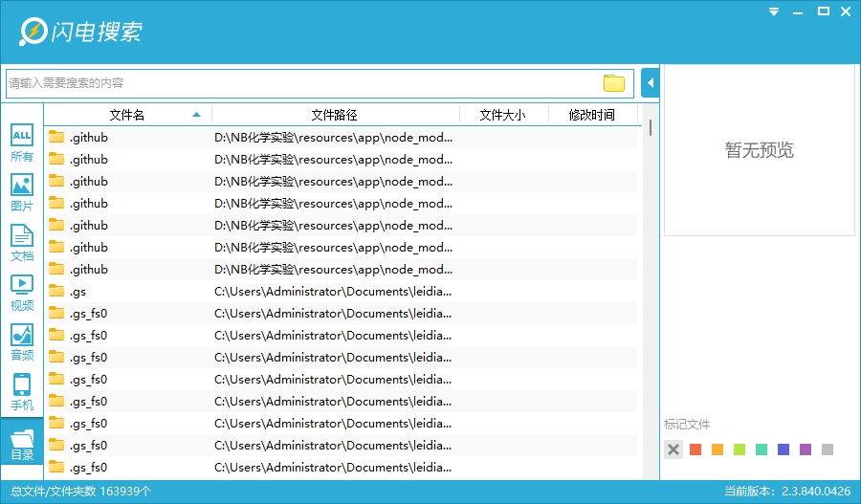Maximize the 闪电搜索 window
Screen dimensions: 861x504
[823, 11]
